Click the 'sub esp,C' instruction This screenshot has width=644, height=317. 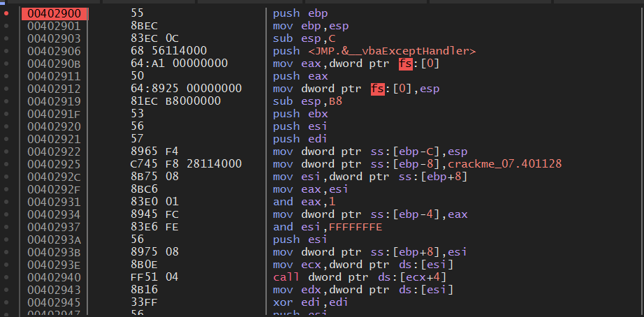(x=304, y=38)
